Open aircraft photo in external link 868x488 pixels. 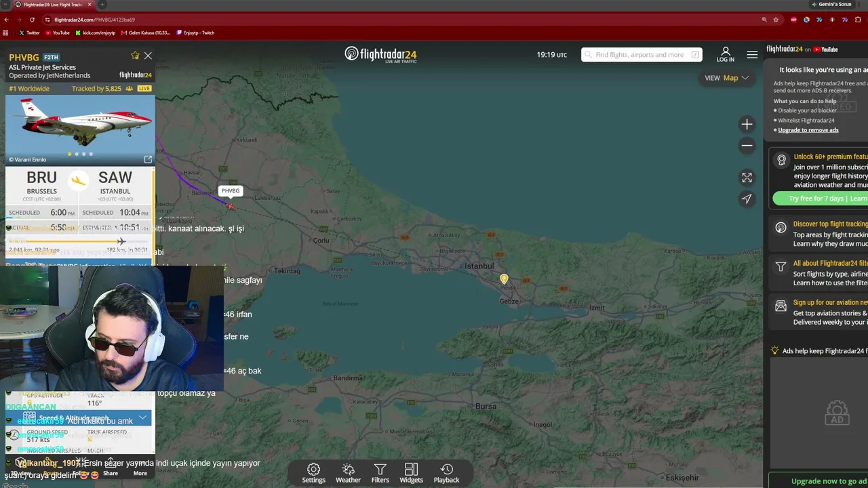pyautogui.click(x=148, y=159)
